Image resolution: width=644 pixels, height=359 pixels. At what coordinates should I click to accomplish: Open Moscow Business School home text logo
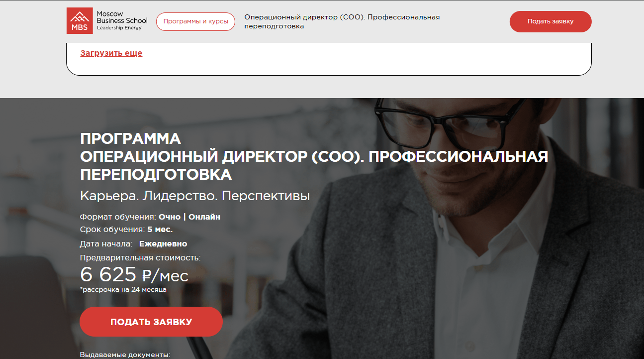tap(122, 17)
